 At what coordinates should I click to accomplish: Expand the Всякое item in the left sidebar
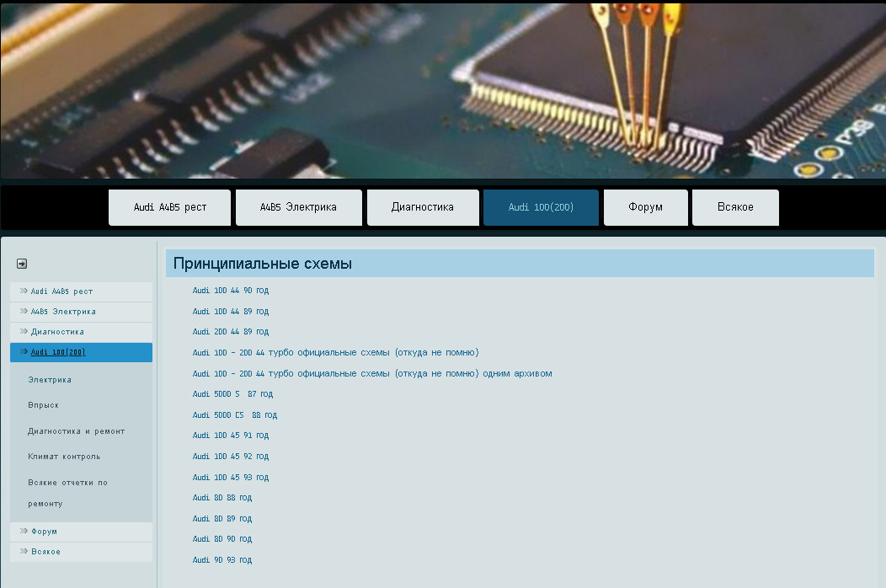click(45, 552)
